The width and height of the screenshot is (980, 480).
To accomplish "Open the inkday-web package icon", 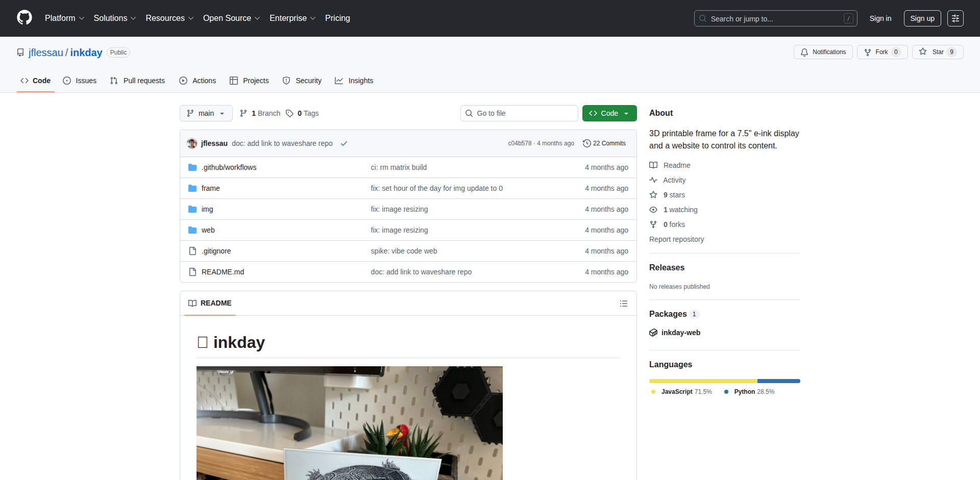I will tap(653, 333).
